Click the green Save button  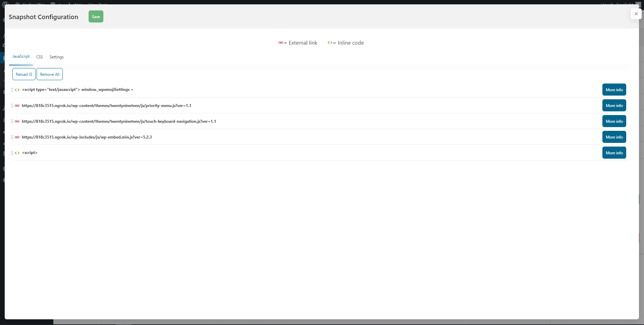tap(96, 16)
